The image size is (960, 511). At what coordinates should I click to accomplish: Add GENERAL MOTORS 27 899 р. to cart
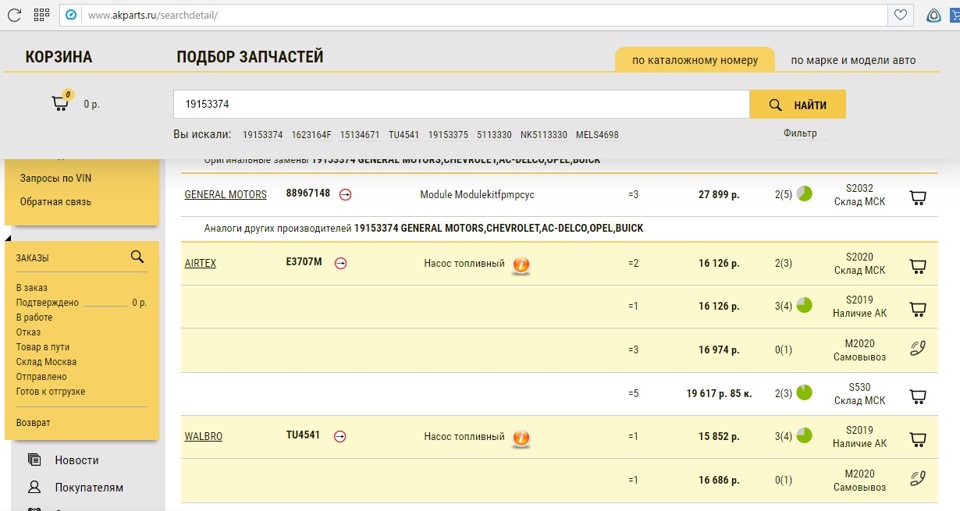click(918, 197)
